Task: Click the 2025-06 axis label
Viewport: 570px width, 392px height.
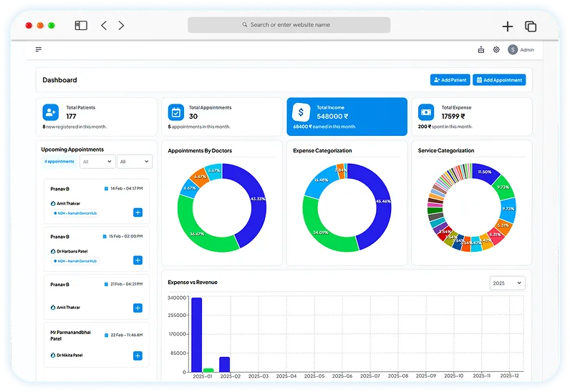Action: coord(342,376)
